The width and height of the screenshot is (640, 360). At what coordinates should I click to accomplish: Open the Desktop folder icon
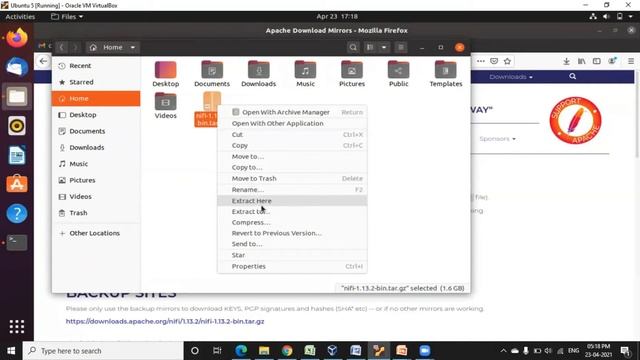pos(166,74)
